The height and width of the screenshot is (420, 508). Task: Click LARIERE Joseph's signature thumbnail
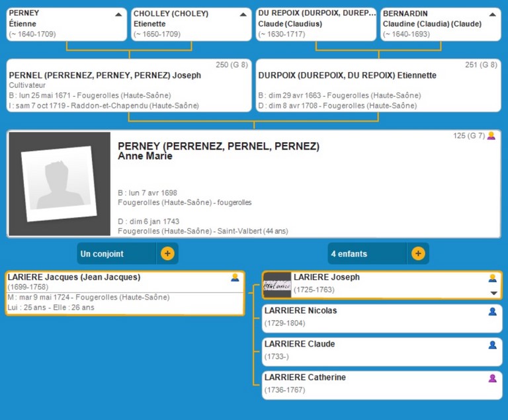pos(277,284)
